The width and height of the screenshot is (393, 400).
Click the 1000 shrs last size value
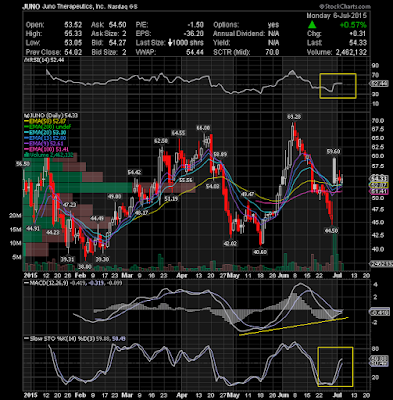[x=188, y=43]
